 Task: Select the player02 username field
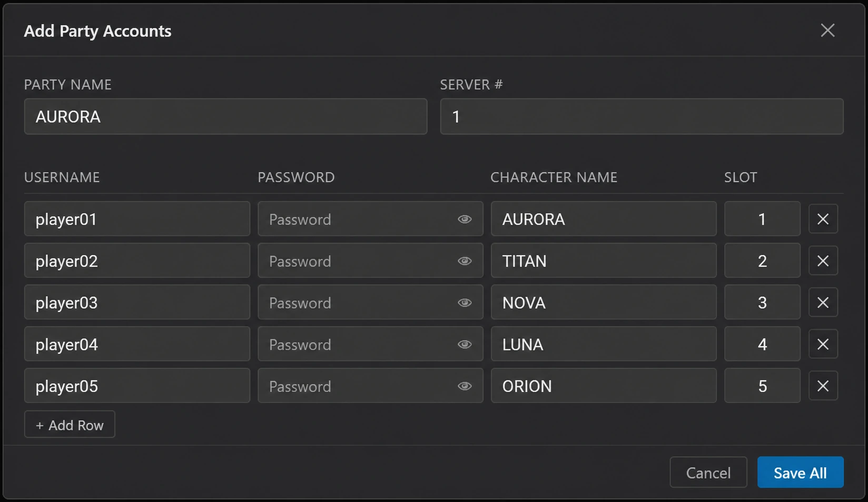tap(137, 260)
